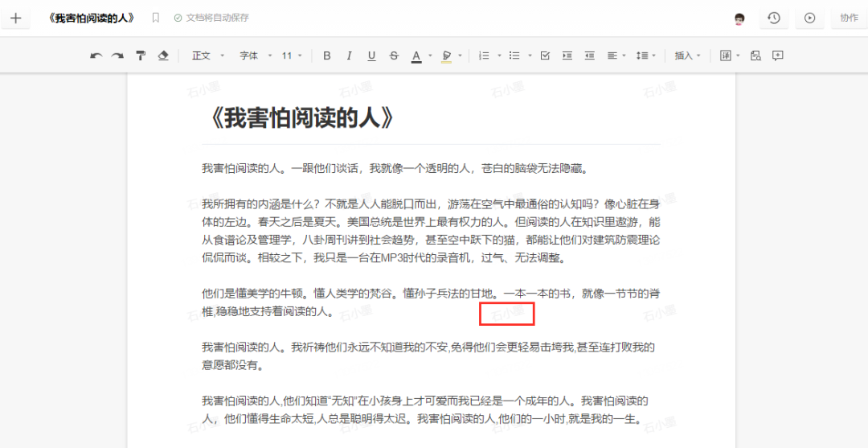Click the clear formatting eraser icon

click(163, 55)
